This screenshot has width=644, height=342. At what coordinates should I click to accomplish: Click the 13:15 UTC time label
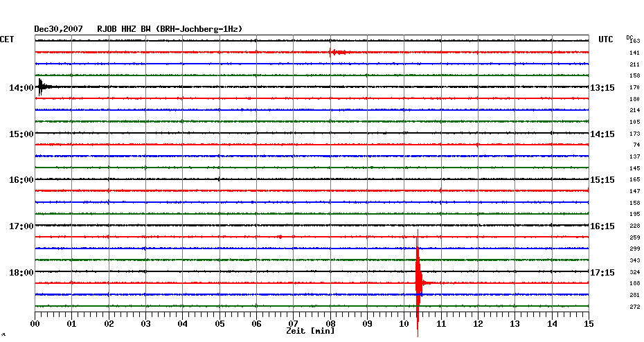[602, 88]
